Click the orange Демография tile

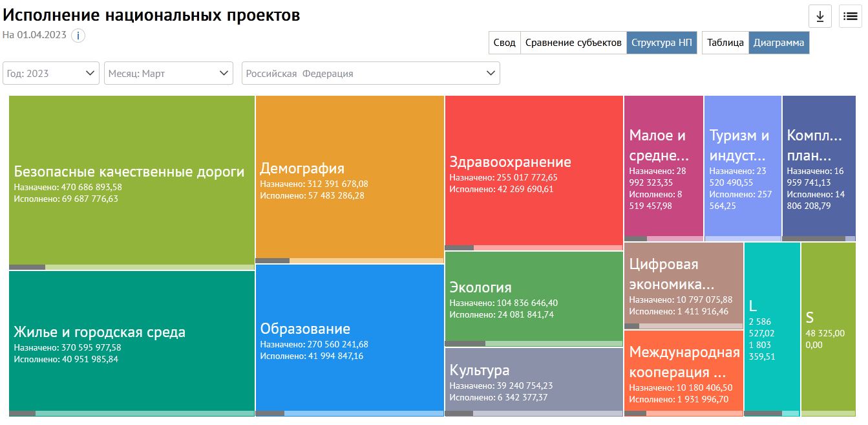350,178
